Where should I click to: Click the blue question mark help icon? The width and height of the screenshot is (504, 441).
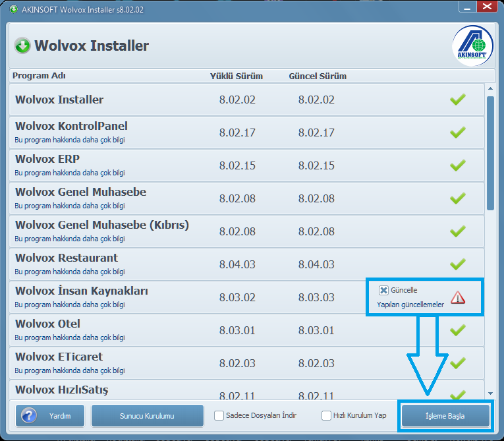coord(28,415)
